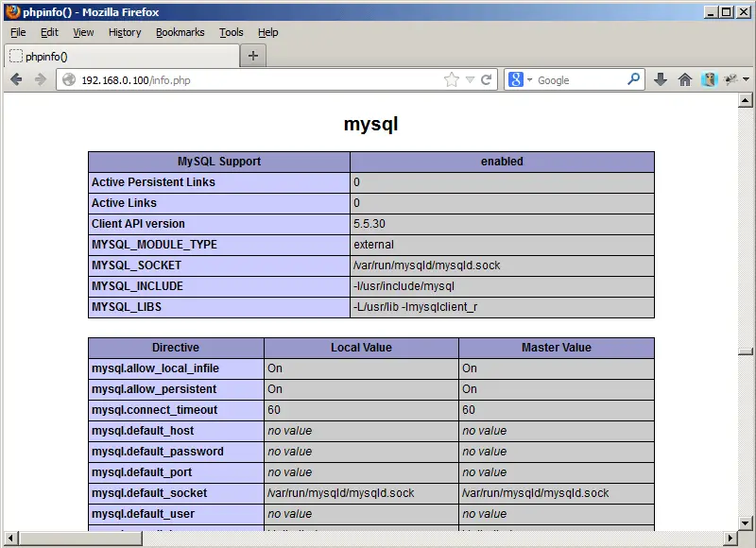The height and width of the screenshot is (548, 756).
Task: Click the vertical scrollbar down arrow
Action: (x=746, y=522)
